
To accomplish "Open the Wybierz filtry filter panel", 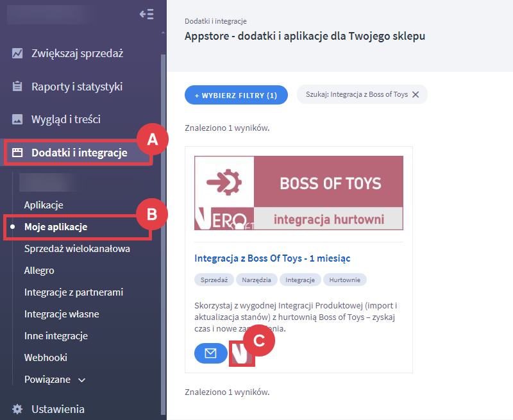I will (236, 95).
